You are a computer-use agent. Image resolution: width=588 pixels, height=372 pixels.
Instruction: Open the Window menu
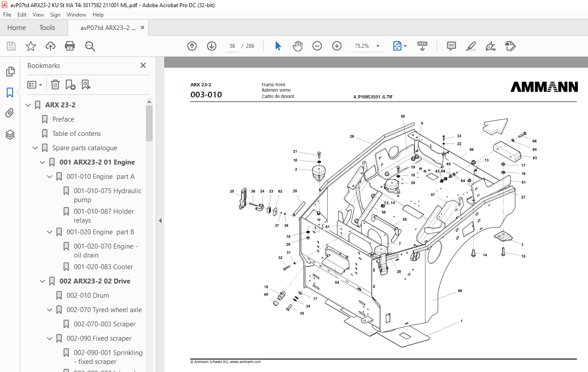pos(77,15)
